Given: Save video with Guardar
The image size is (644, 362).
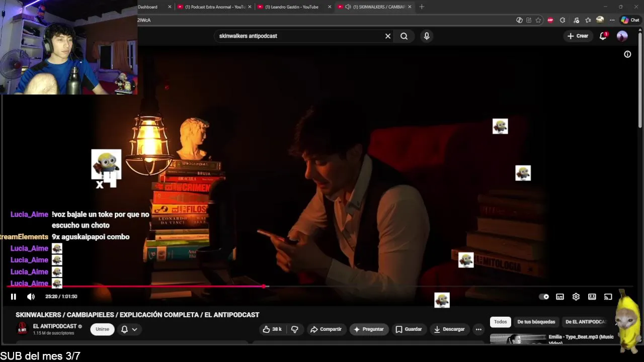Looking at the screenshot, I should (x=409, y=329).
